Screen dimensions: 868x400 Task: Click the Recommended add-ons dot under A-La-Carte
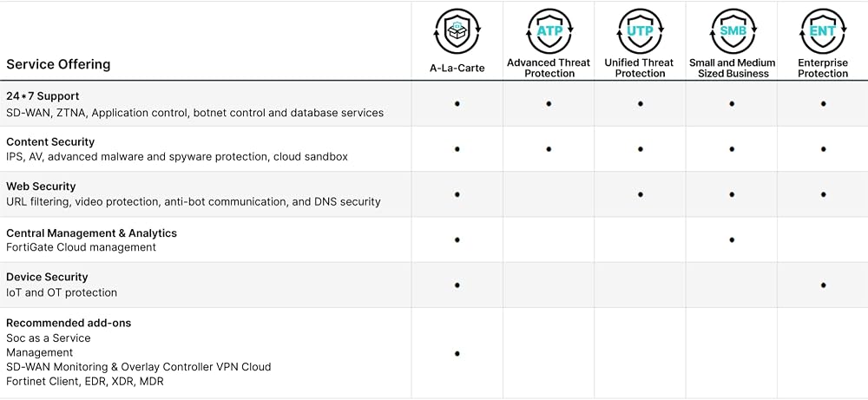point(457,353)
